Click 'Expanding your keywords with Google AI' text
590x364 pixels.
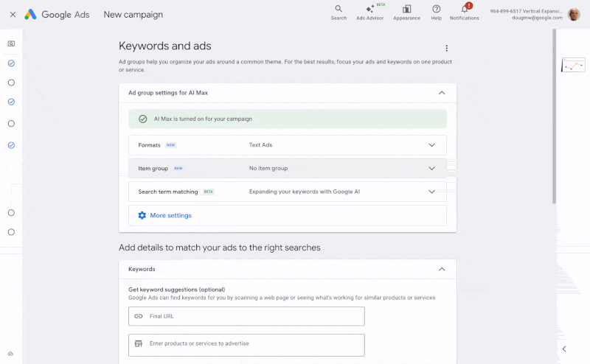point(305,192)
